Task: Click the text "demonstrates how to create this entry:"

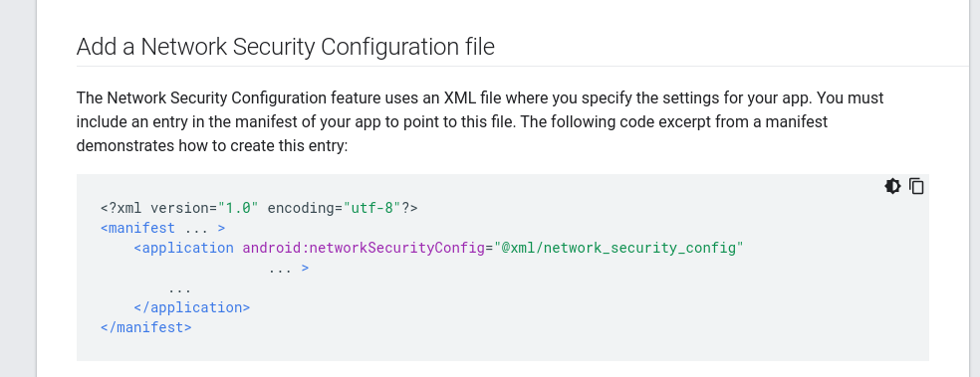Action: pos(212,146)
